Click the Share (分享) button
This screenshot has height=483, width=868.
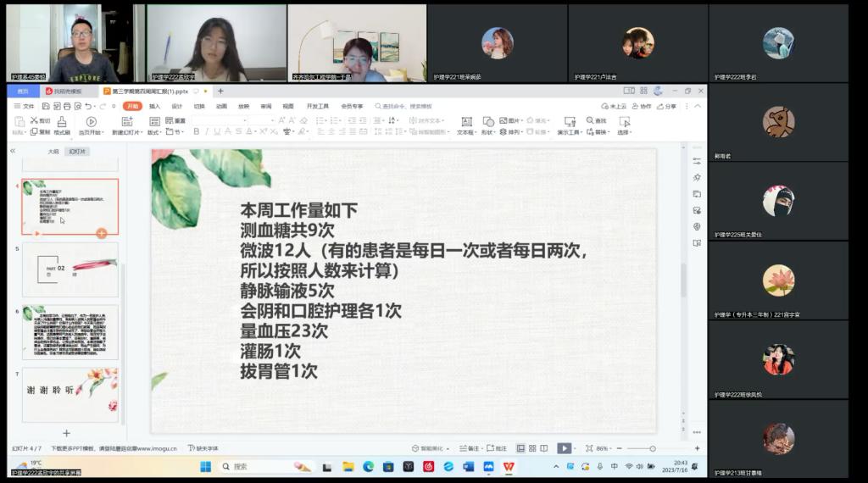tap(667, 106)
